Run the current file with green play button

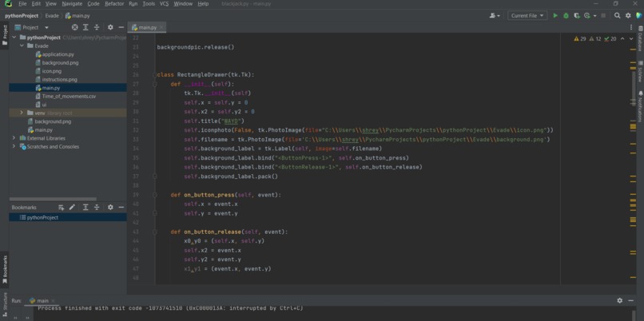pyautogui.click(x=555, y=16)
